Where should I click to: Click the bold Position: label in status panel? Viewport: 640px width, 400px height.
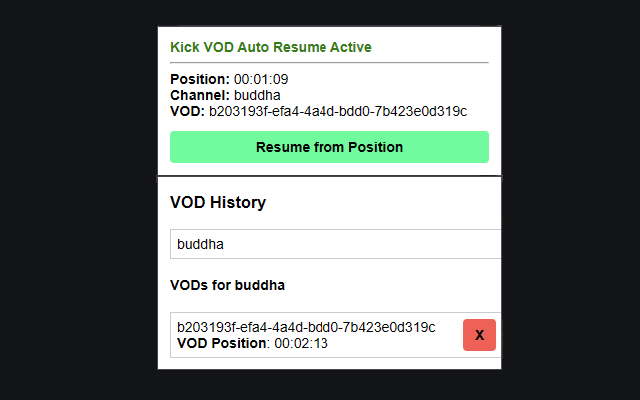pyautogui.click(x=200, y=79)
